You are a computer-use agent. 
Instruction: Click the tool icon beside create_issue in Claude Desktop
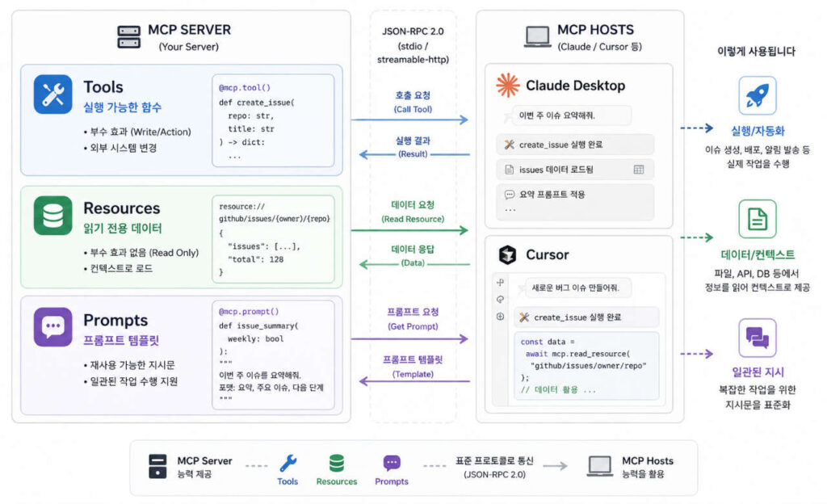tap(509, 145)
